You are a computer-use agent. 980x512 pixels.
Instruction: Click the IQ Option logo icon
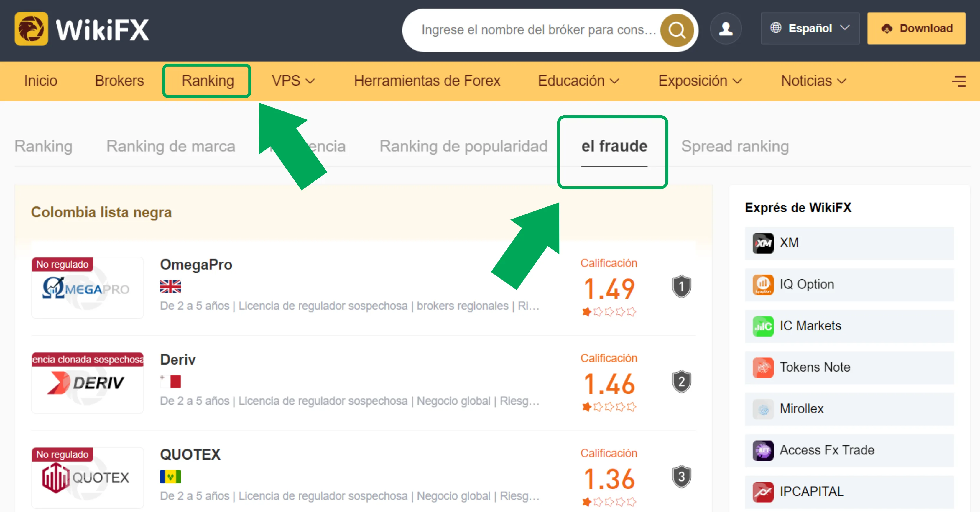(763, 285)
